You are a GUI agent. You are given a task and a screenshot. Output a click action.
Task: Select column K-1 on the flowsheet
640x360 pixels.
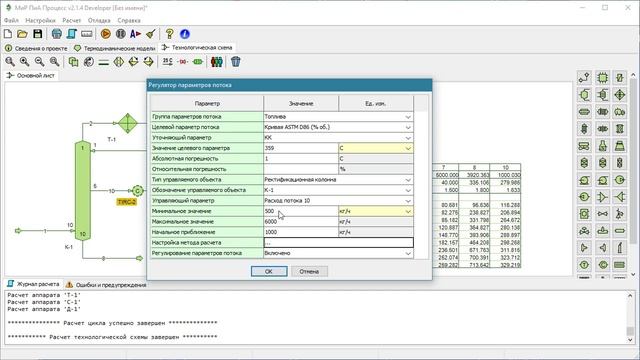[x=82, y=191]
